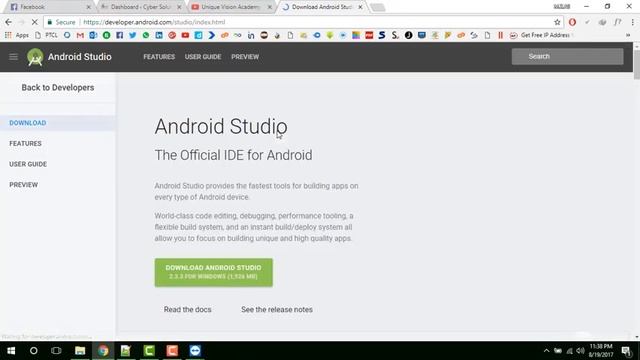Open USER GUIDE in top navigation
This screenshot has width=640, height=360.
click(203, 57)
